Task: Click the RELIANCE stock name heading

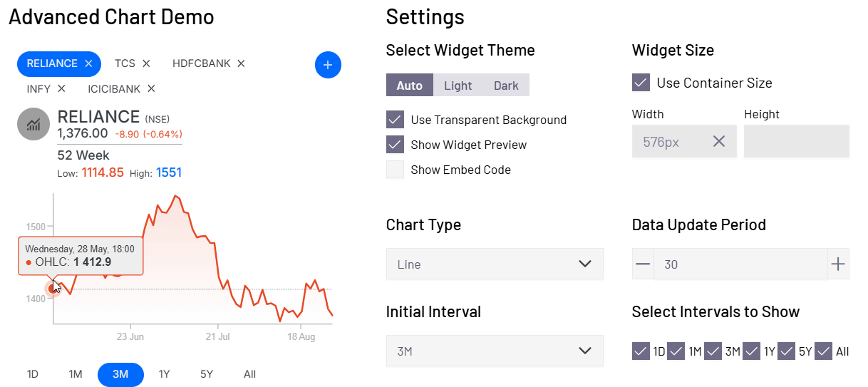Action: tap(98, 116)
